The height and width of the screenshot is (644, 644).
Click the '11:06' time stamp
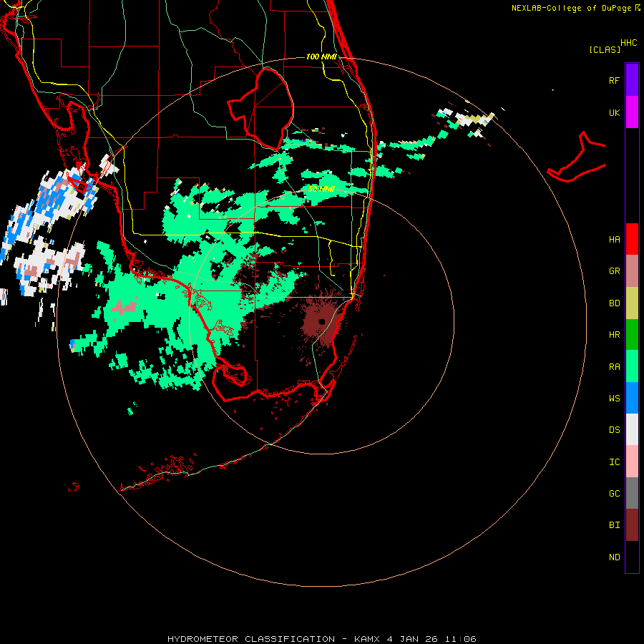point(461,639)
